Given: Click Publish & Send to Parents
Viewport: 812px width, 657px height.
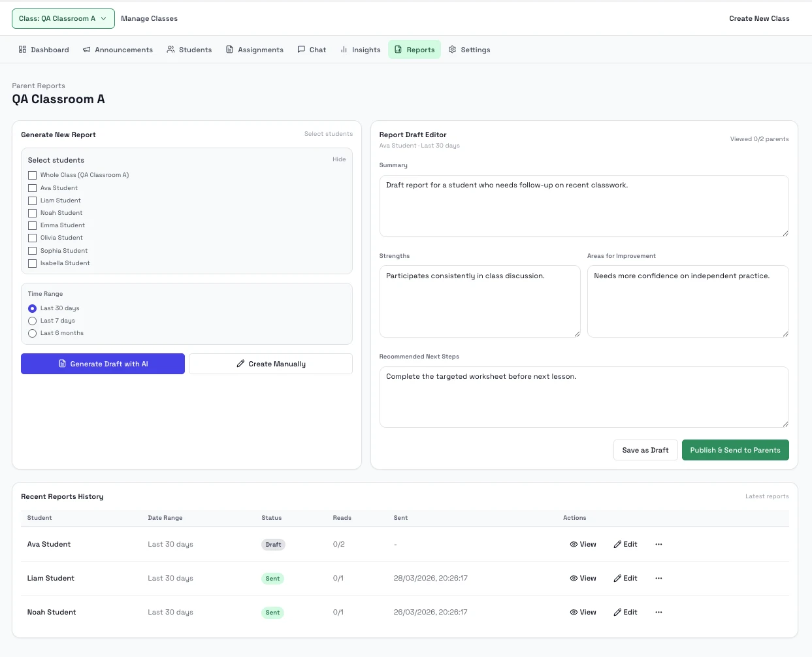Looking at the screenshot, I should 735,450.
